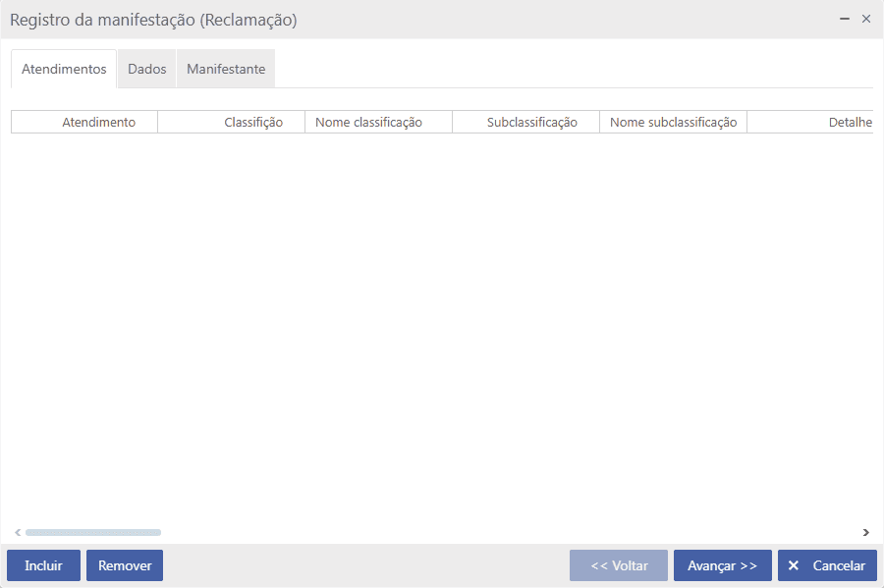Image resolution: width=884 pixels, height=588 pixels.
Task: Select the Nome subclassificação column header
Action: [673, 123]
